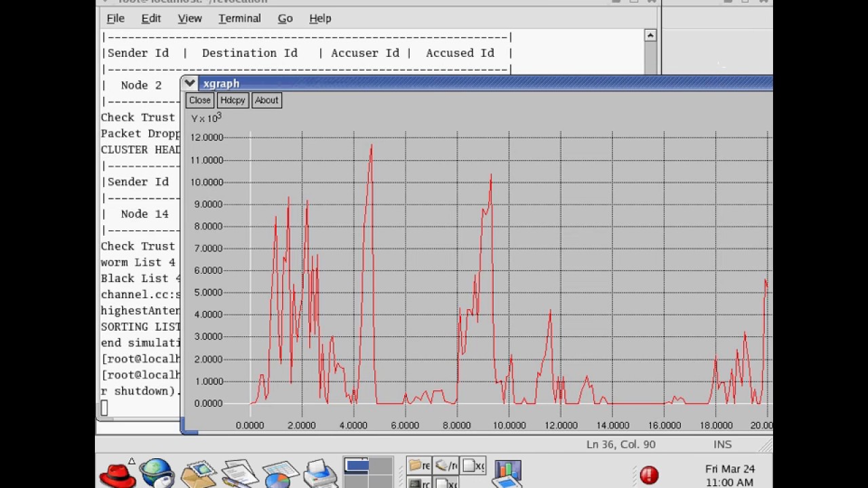Open the File menu
868x488 pixels.
tap(115, 18)
